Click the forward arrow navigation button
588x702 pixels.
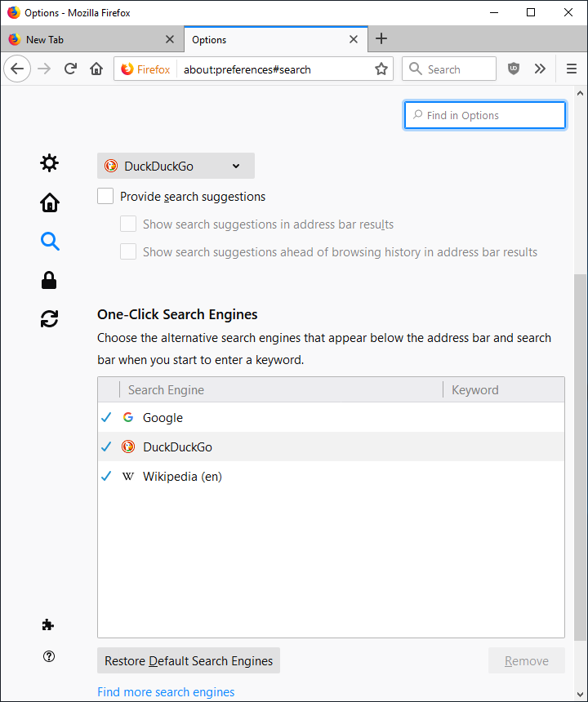44,69
